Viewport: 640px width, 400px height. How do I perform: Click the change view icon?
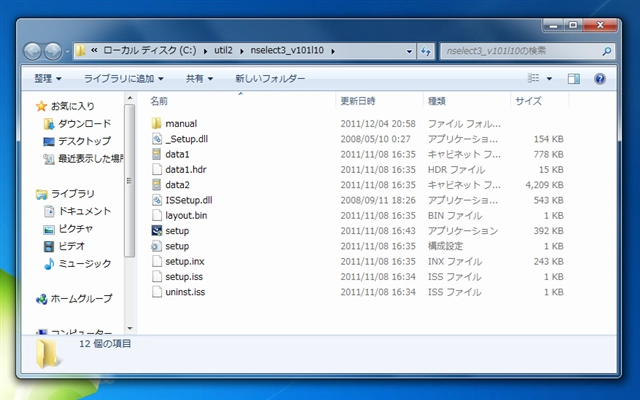pos(533,78)
